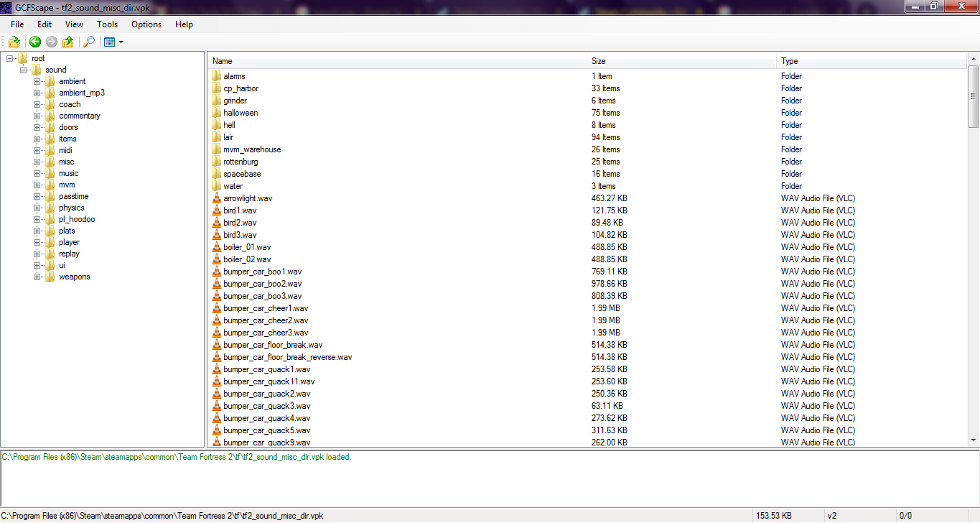The image size is (980, 523).
Task: Click the v2 version status entry
Action: coord(832,516)
